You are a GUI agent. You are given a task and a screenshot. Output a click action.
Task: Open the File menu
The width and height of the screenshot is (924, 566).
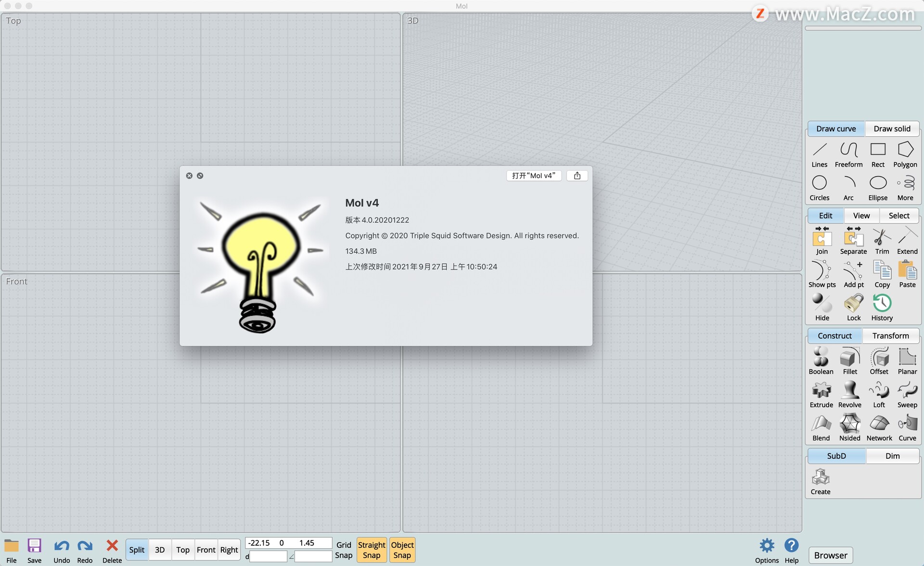pos(12,550)
